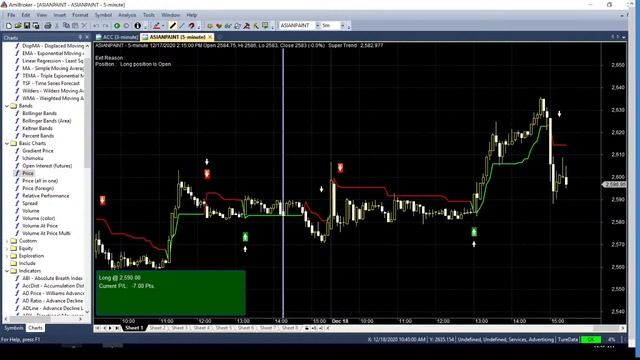640x360 pixels.
Task: Click the chart's horizontal time scrollbar
Action: click(476, 328)
